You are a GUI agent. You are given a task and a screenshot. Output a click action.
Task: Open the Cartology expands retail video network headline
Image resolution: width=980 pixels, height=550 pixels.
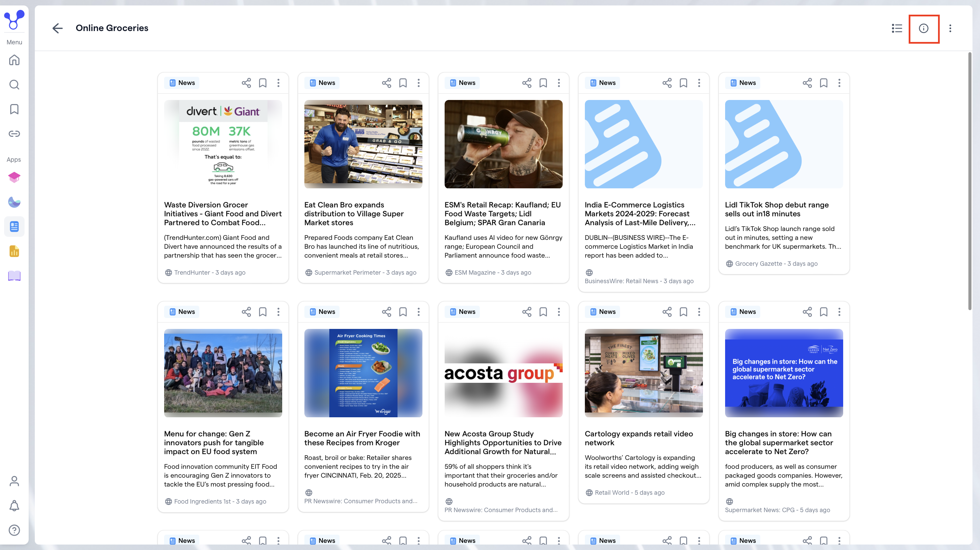point(639,438)
